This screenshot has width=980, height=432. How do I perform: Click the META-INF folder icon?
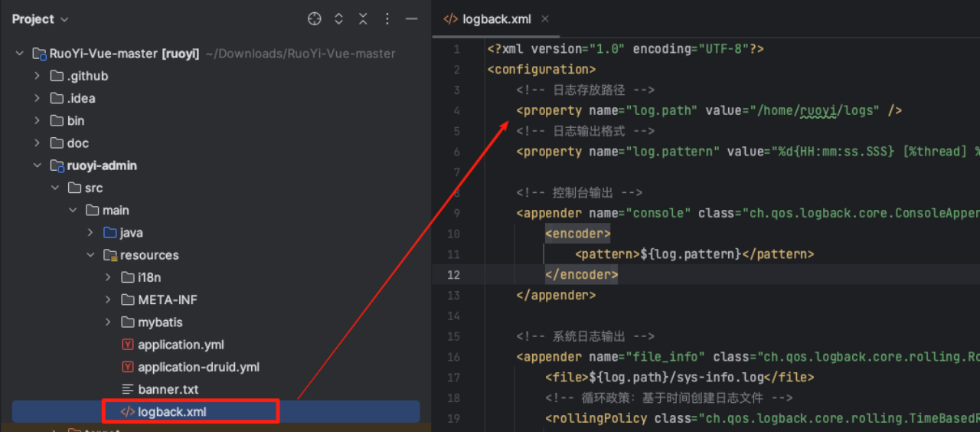[128, 299]
